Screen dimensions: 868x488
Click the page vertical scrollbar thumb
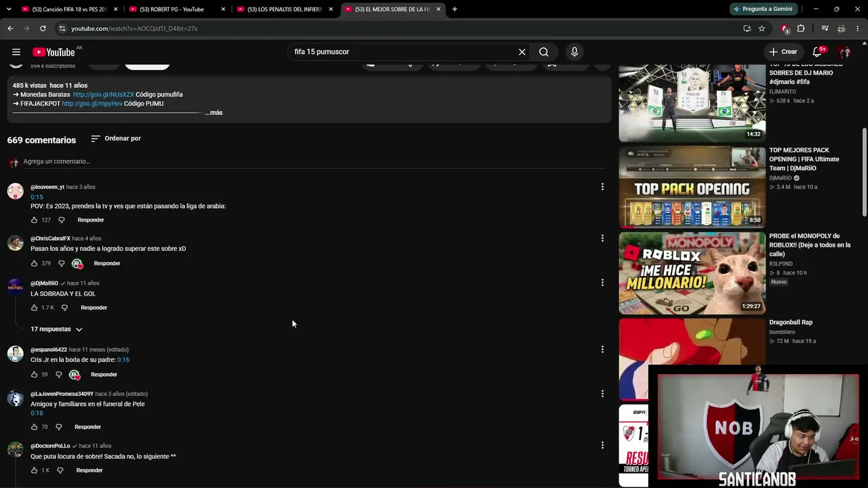point(864,173)
